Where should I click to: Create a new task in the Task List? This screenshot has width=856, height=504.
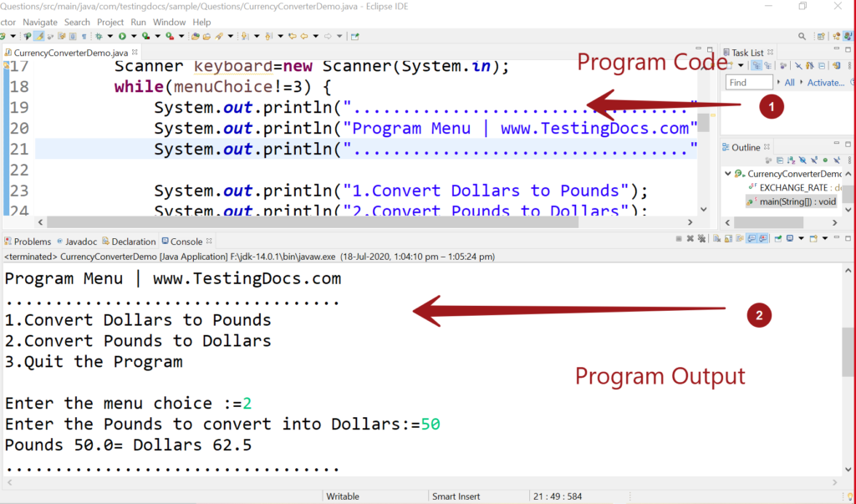click(x=730, y=64)
